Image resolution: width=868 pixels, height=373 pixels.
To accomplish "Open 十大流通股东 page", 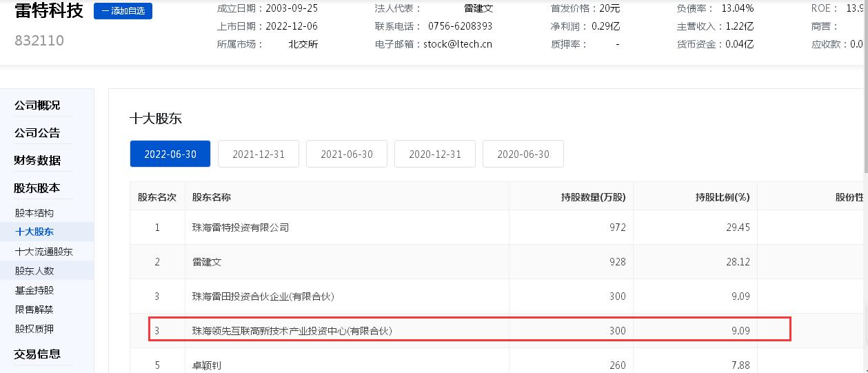I will pyautogui.click(x=43, y=252).
